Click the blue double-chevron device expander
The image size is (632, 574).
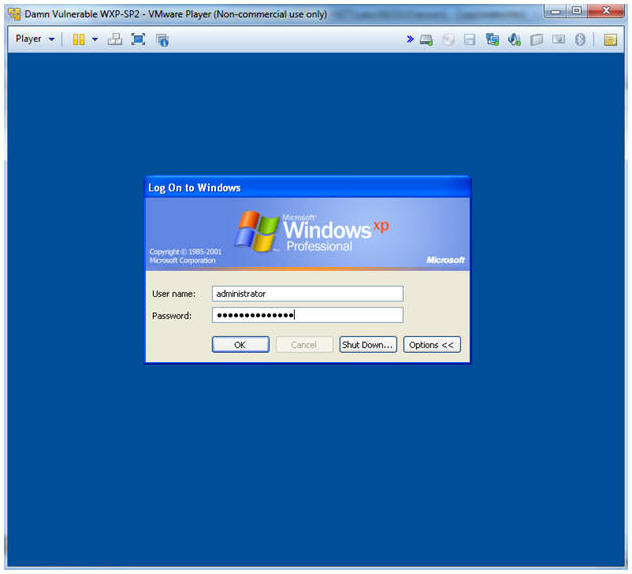coord(410,39)
